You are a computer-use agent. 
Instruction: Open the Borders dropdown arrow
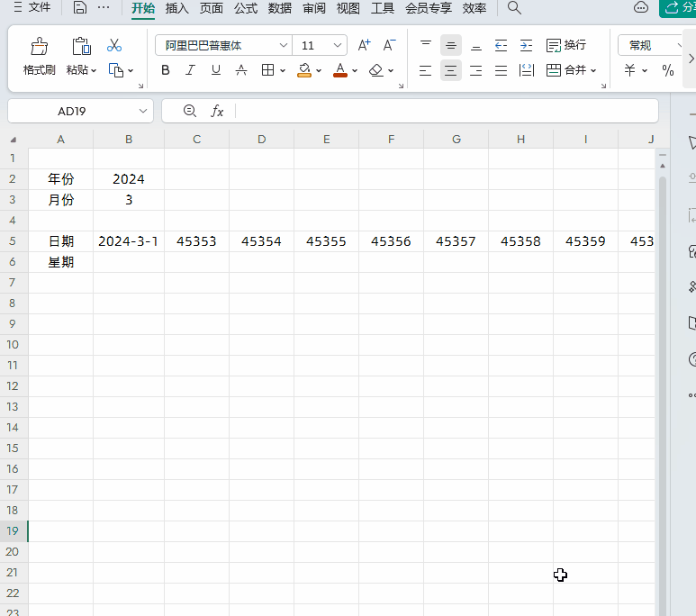pos(283,70)
